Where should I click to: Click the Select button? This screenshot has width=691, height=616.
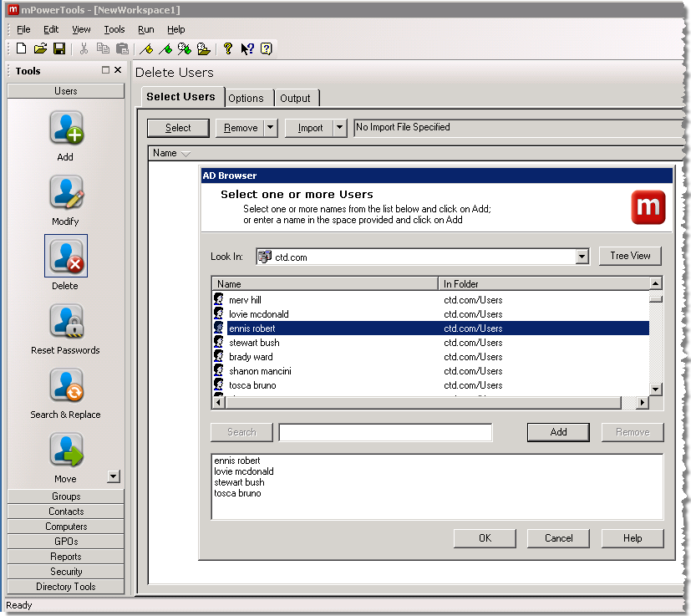tap(178, 128)
